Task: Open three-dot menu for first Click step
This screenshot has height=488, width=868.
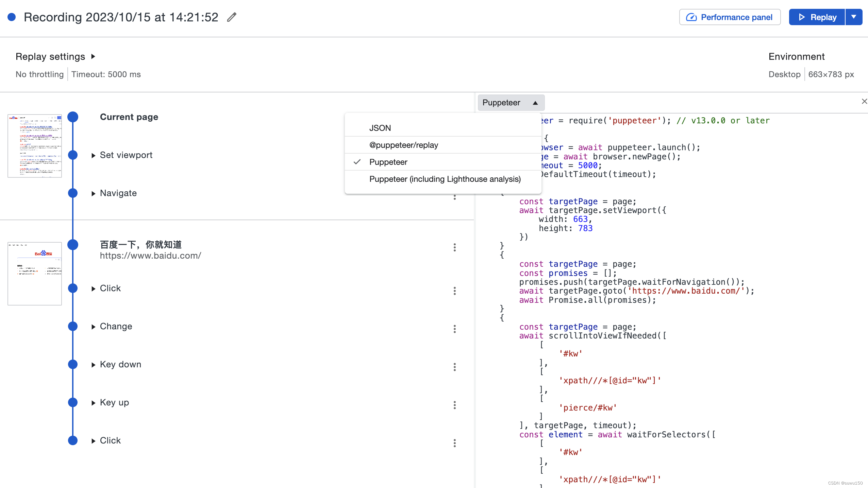Action: click(x=454, y=291)
